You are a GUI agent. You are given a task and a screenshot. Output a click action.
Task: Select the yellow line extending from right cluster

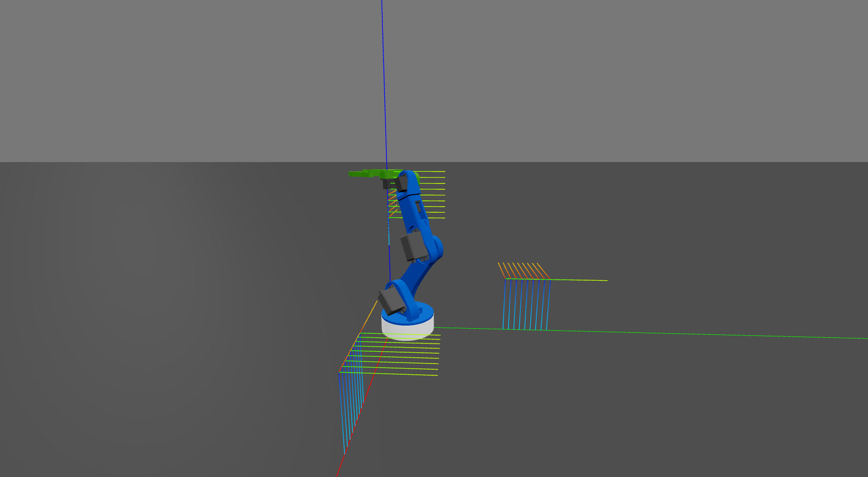[x=583, y=280]
